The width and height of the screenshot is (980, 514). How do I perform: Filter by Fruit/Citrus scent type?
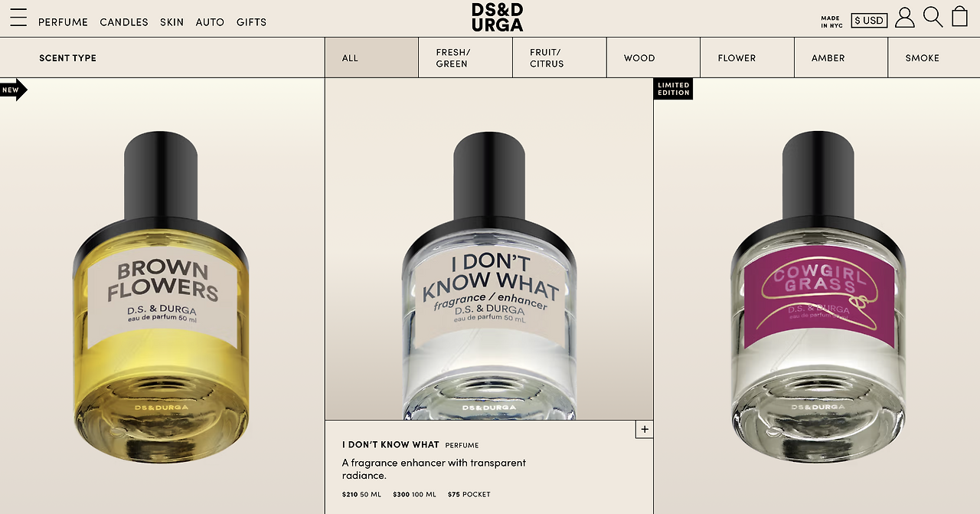[x=560, y=58]
